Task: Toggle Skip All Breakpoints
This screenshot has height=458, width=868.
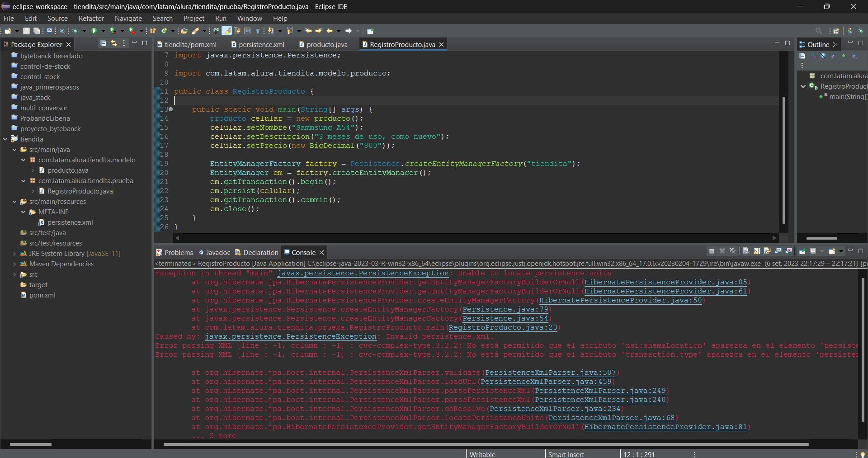Action: [x=62, y=31]
